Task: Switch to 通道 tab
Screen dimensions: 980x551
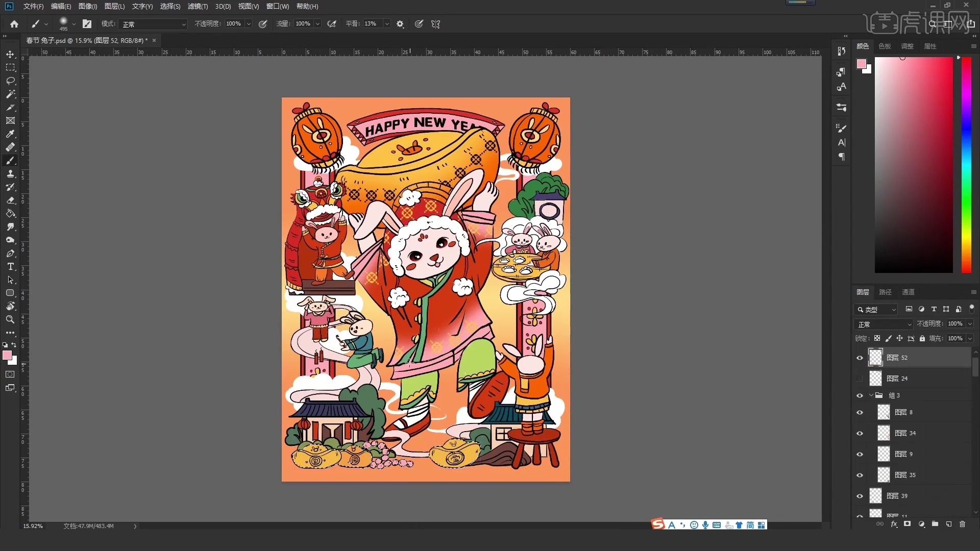Action: 909,292
